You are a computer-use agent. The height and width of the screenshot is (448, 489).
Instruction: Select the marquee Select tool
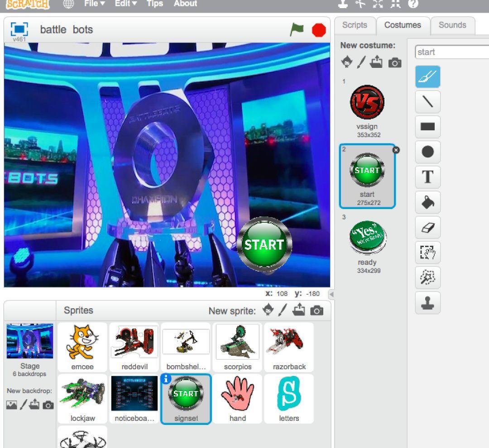click(x=427, y=253)
